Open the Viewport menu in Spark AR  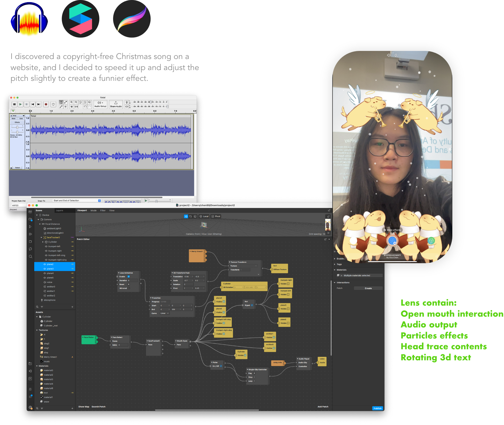(x=82, y=210)
